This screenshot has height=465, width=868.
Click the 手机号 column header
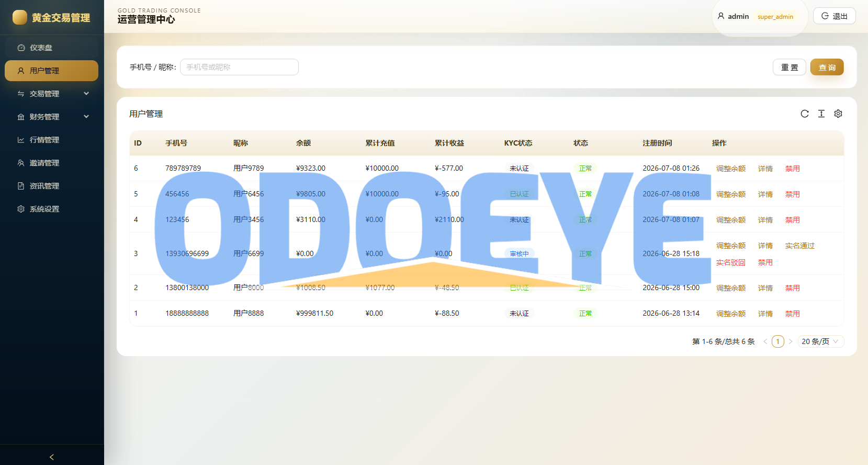[x=176, y=143]
